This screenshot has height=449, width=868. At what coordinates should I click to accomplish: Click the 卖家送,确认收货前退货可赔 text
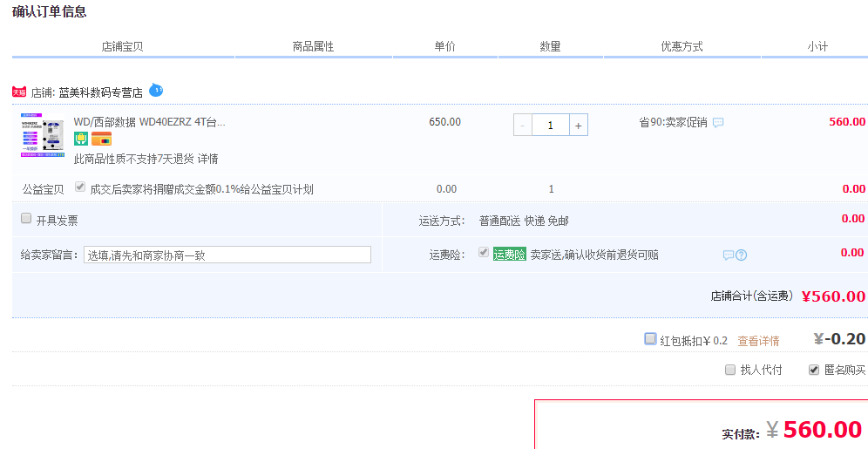594,255
